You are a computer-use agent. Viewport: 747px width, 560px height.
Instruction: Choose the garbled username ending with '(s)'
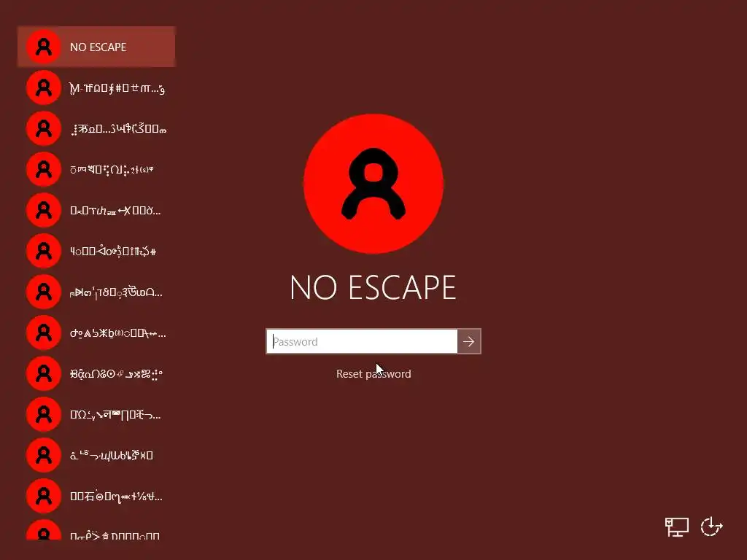click(112, 169)
